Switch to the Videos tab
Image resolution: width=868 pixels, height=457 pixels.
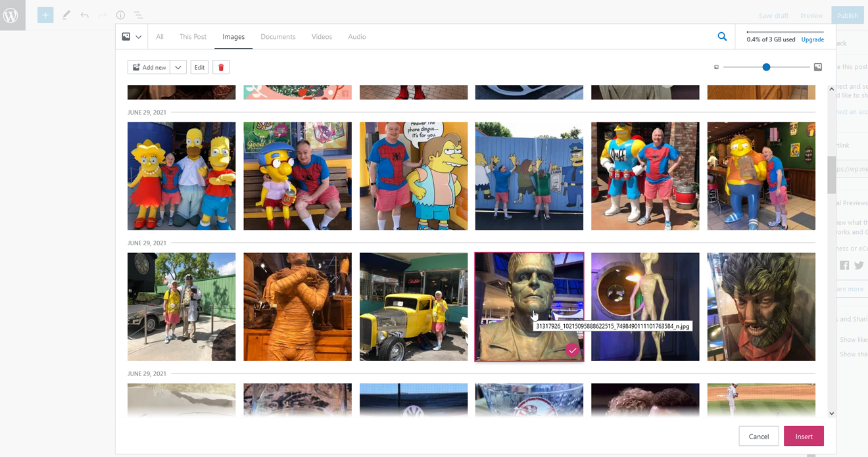point(322,37)
